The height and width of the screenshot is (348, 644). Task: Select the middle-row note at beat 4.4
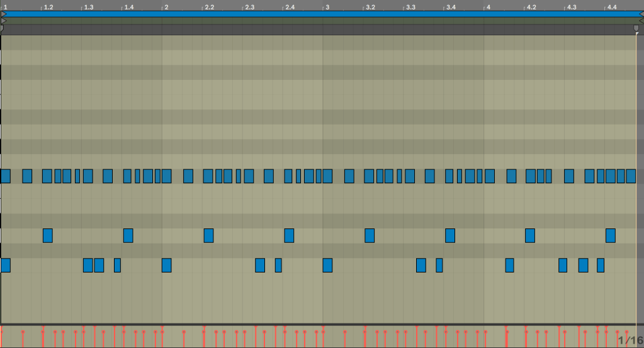point(610,235)
